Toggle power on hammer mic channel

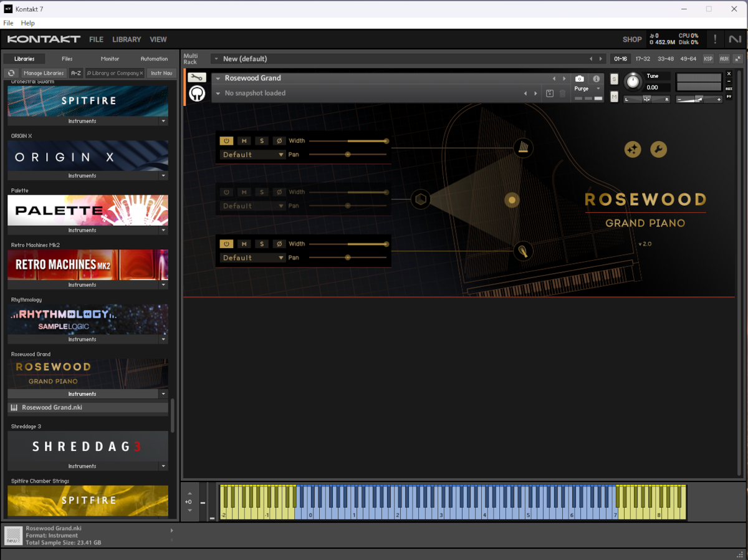point(226,244)
